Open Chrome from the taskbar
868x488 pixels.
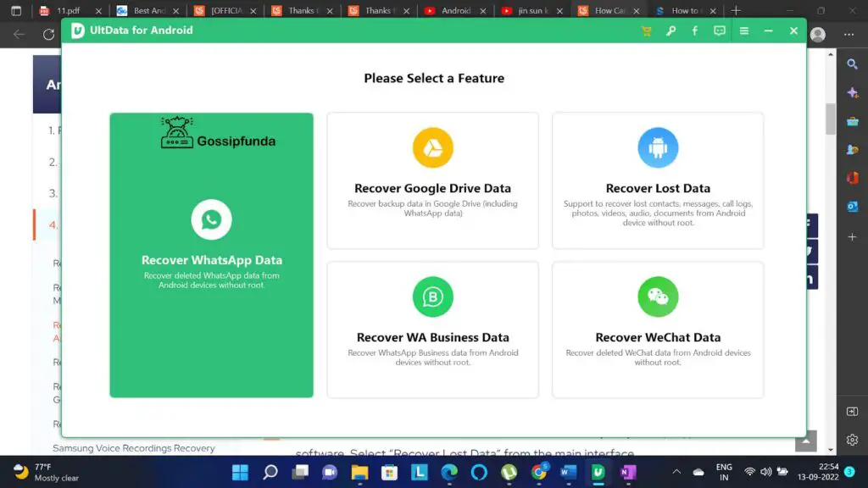[x=538, y=472]
